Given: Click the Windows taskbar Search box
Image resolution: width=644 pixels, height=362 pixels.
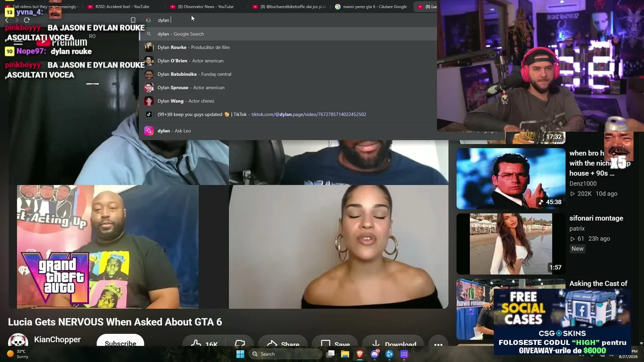Looking at the screenshot, I should (x=285, y=354).
